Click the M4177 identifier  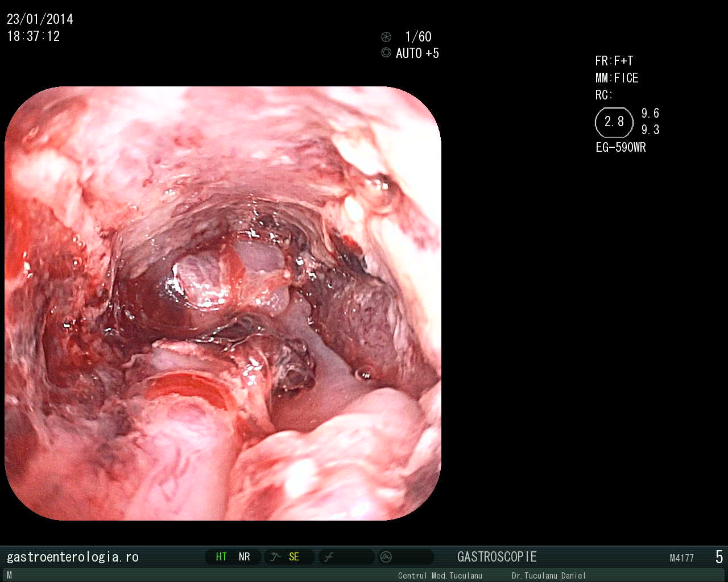pyautogui.click(x=682, y=558)
